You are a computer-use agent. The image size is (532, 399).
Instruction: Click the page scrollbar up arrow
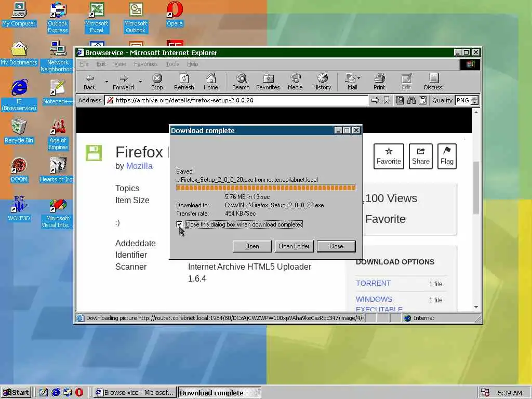coord(476,112)
